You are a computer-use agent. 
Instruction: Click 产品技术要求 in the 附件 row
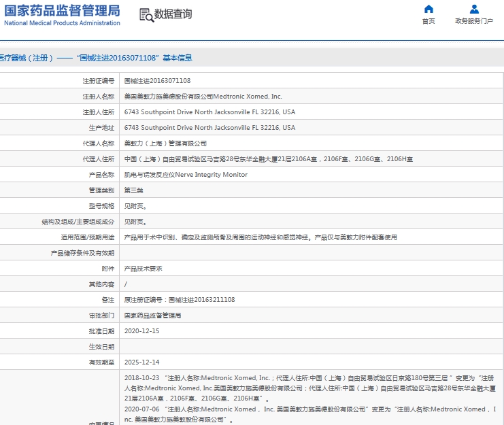(144, 269)
